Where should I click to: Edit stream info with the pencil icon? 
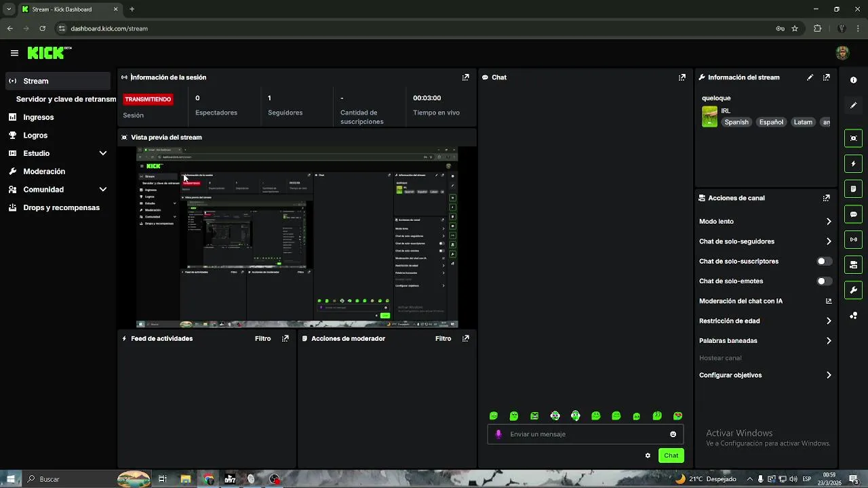810,77
